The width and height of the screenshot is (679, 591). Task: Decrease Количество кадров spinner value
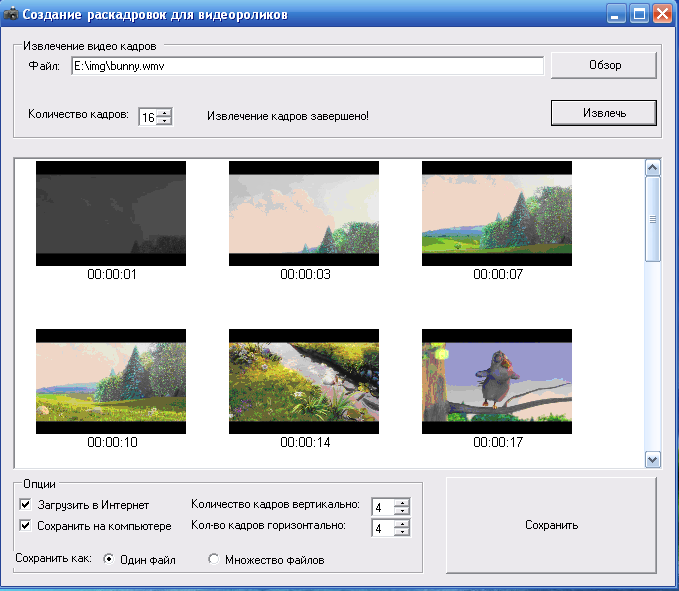point(164,121)
